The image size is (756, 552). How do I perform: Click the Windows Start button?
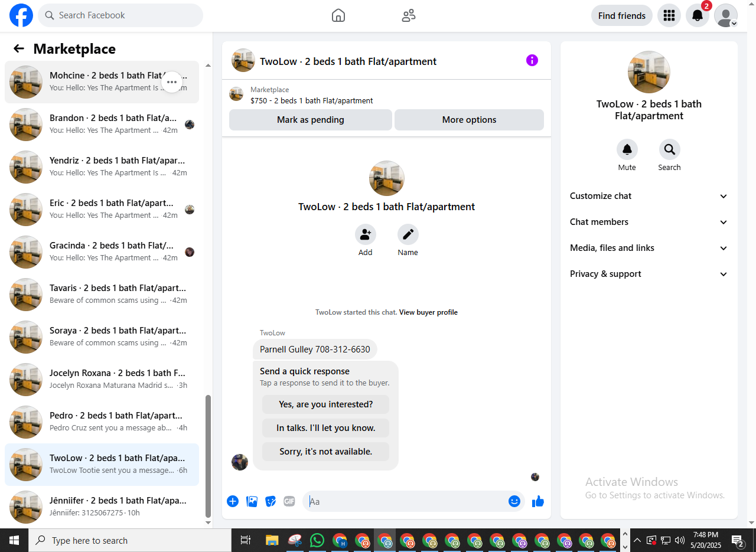coord(14,540)
